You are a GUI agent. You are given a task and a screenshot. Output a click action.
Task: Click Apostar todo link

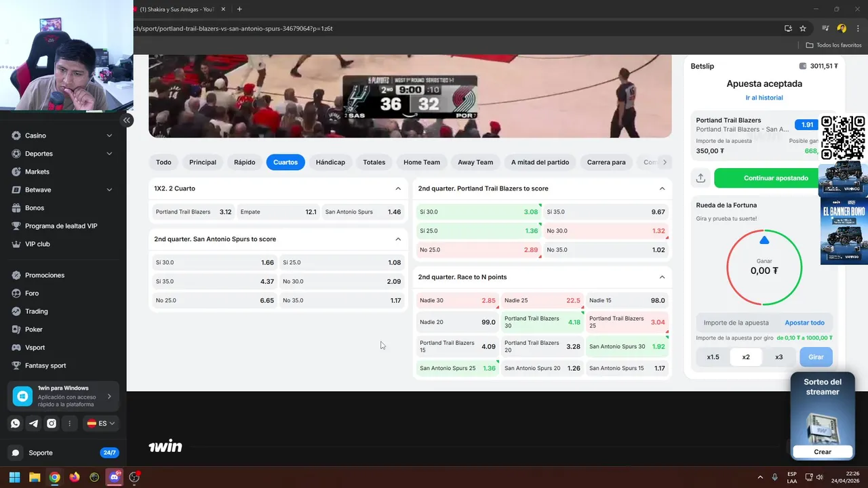804,323
